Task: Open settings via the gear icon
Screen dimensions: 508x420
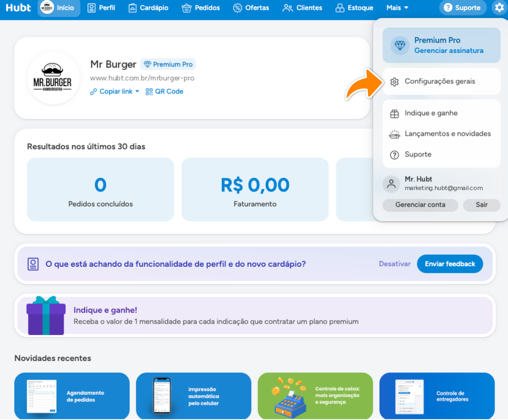Action: click(499, 8)
